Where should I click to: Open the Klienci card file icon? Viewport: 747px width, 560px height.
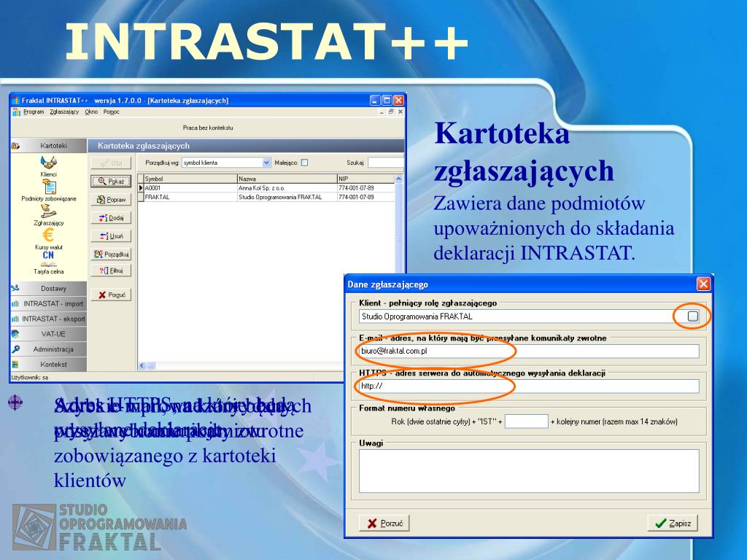tap(49, 163)
